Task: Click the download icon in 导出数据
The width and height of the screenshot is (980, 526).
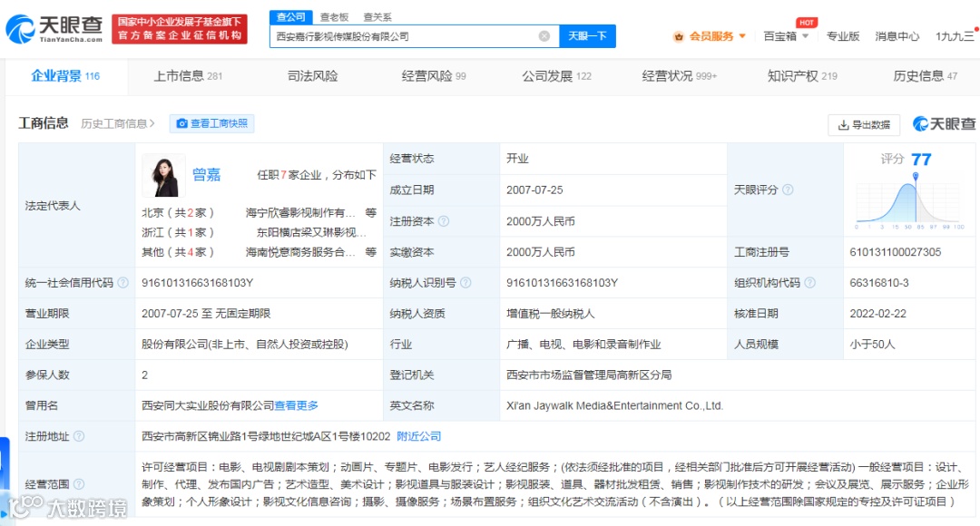Action: coord(843,125)
